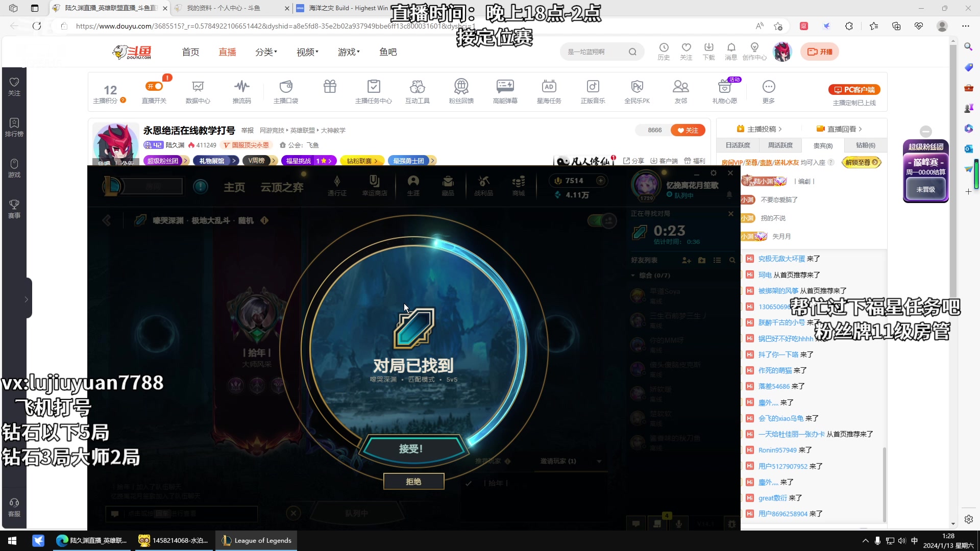Toggle the 直播开关 switch
The image size is (980, 551).
(x=154, y=87)
